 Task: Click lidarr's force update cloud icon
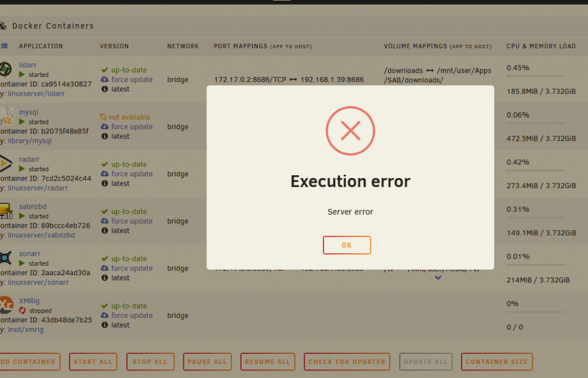click(105, 79)
